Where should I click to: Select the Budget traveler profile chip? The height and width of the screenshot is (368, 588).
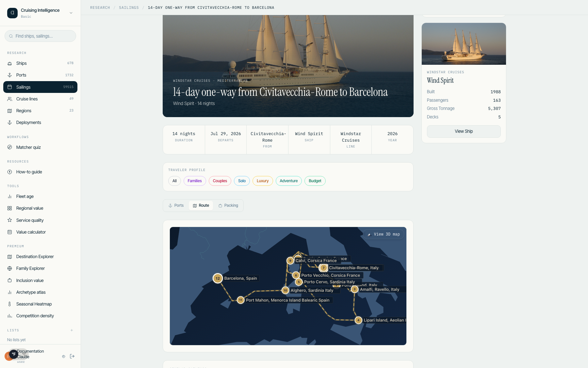point(315,181)
